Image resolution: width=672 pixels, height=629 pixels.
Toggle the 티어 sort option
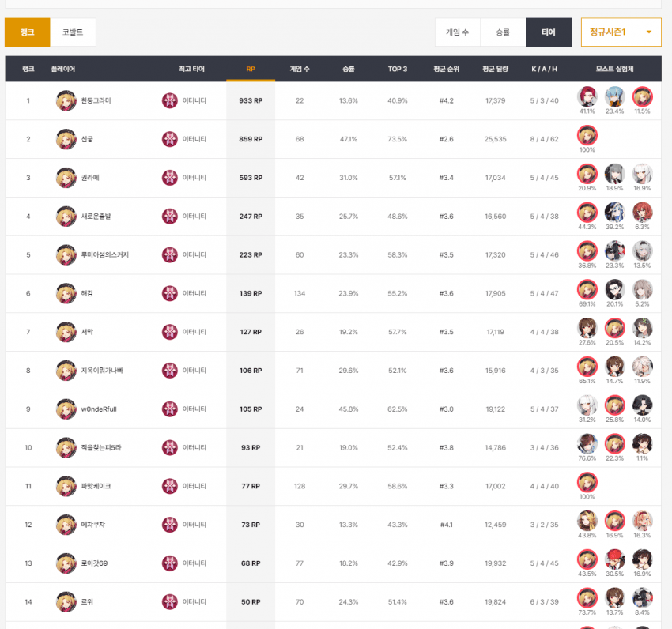click(x=548, y=32)
